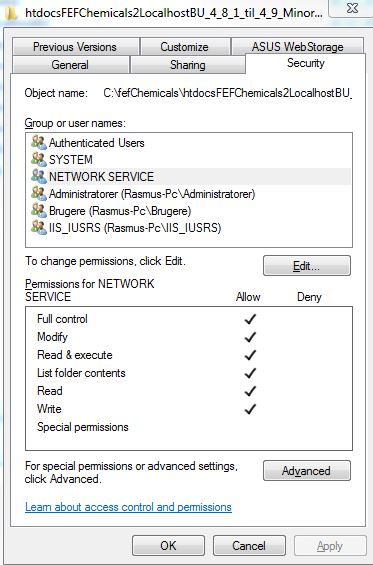Click the Read & execute permission row

pyautogui.click(x=188, y=355)
